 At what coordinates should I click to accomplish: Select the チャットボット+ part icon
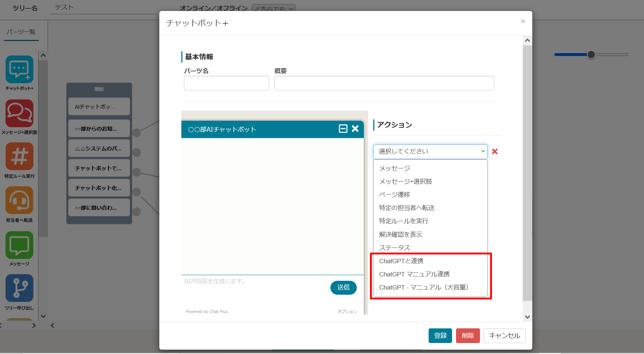[x=19, y=70]
